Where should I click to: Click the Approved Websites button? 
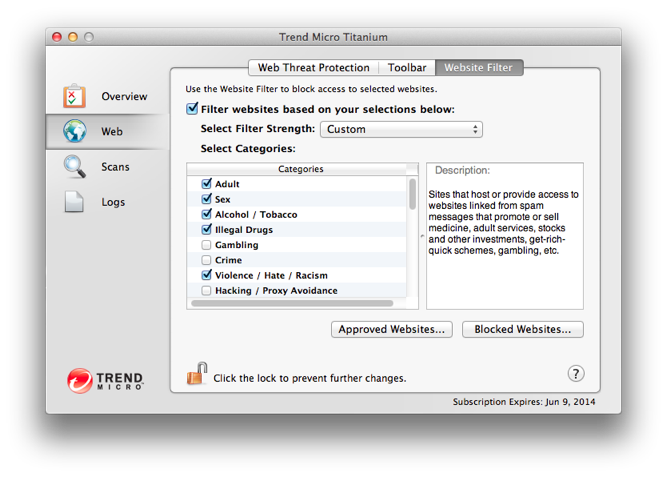point(391,329)
